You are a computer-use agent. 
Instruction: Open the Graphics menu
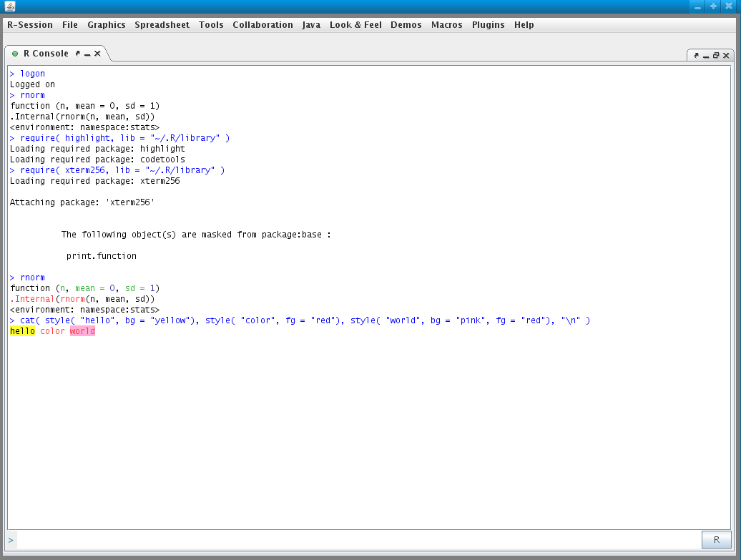tap(107, 25)
